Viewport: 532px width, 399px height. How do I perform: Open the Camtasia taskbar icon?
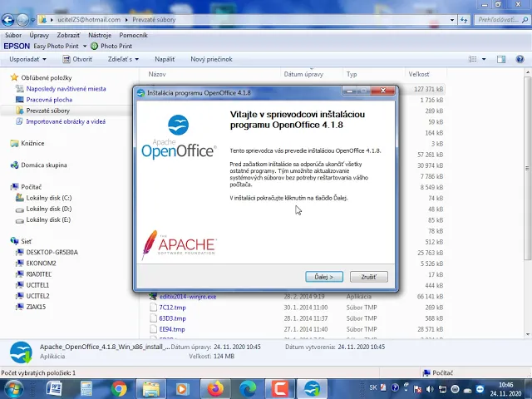tap(280, 389)
